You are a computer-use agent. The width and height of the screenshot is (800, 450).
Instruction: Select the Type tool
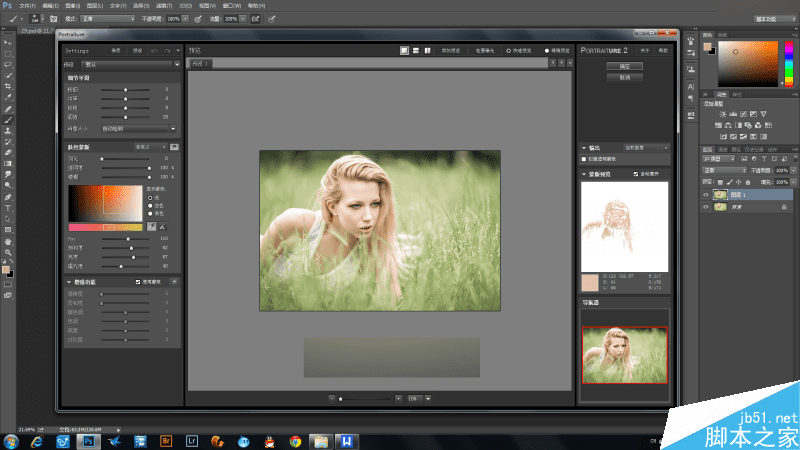[x=9, y=207]
